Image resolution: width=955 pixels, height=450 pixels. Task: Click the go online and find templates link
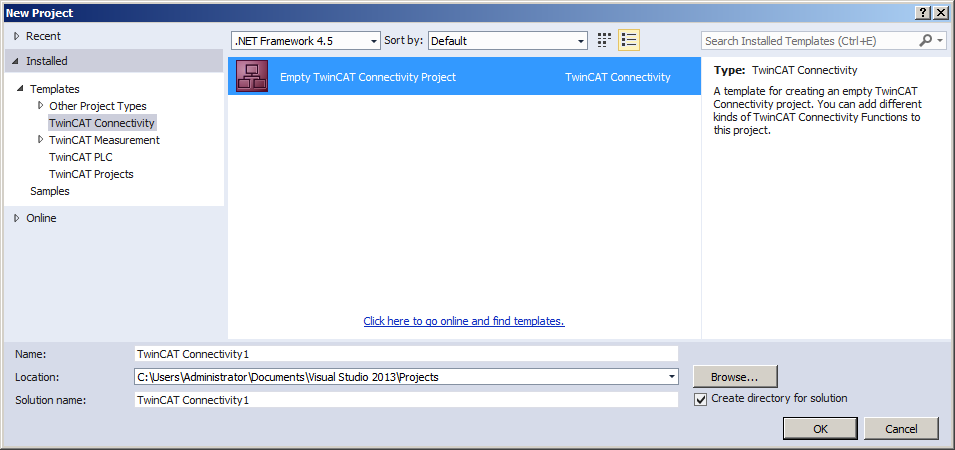point(464,321)
